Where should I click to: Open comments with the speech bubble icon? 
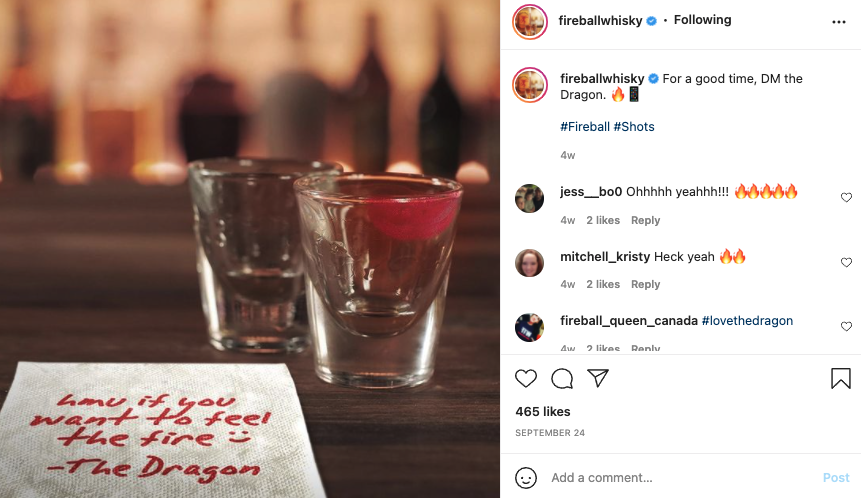(x=562, y=378)
